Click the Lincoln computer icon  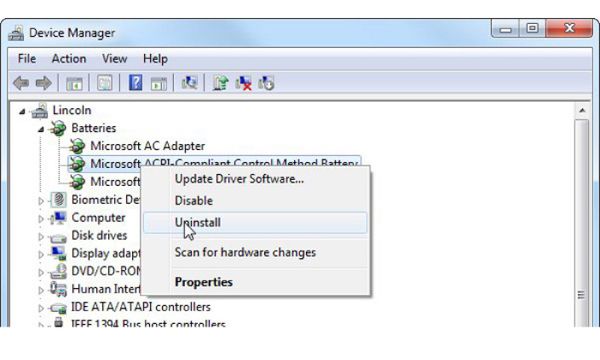(40, 111)
